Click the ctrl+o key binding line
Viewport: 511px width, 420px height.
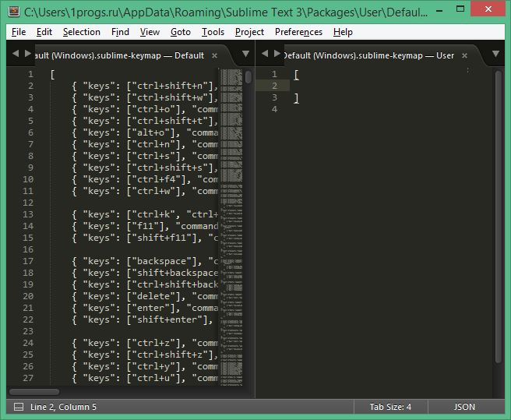145,109
